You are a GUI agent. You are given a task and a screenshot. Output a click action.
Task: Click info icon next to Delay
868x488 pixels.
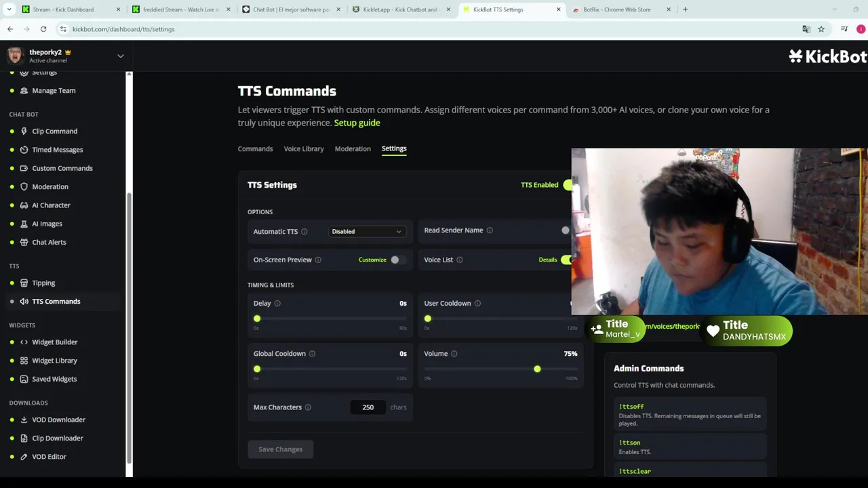tap(277, 304)
